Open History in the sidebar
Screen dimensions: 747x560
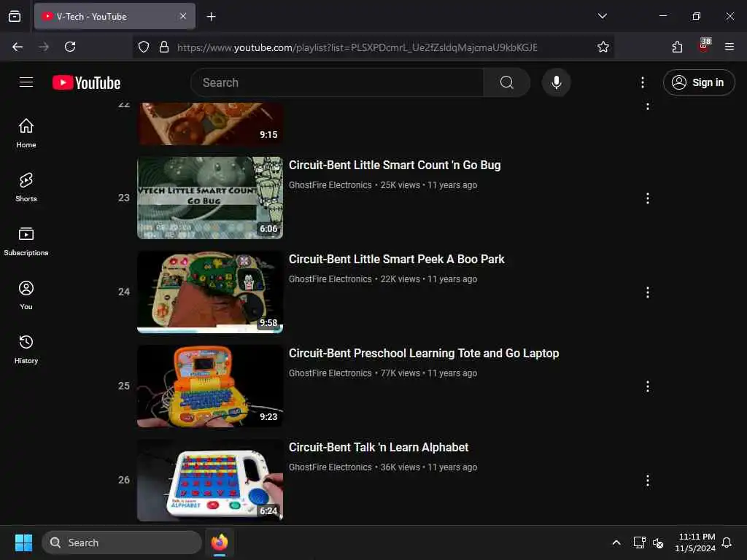point(26,349)
